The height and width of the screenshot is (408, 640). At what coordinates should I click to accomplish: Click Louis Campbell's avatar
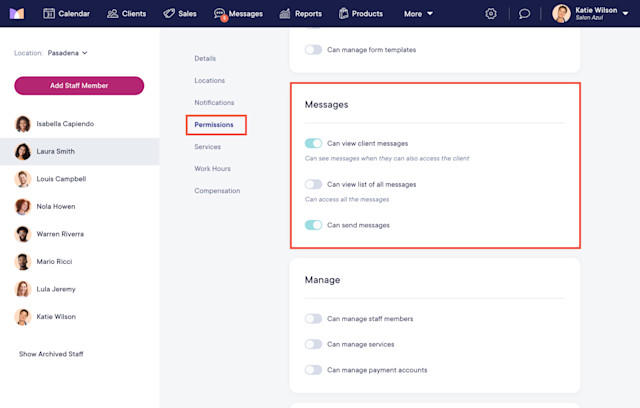(x=23, y=179)
